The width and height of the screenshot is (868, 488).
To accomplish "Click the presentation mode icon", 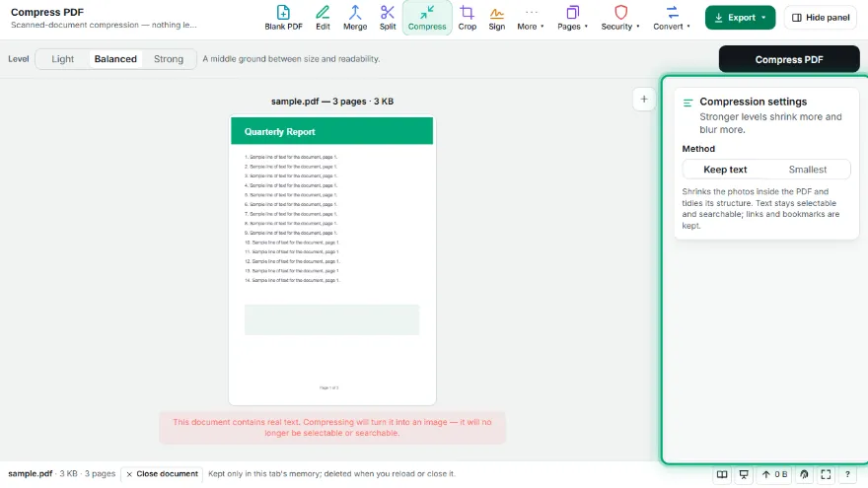I will point(744,475).
